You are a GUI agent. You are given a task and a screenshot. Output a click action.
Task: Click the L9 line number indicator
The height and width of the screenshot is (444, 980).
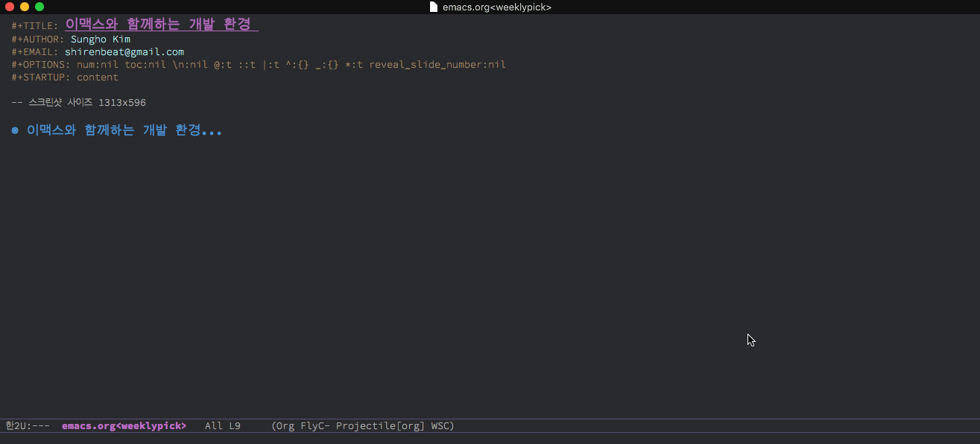pos(235,425)
